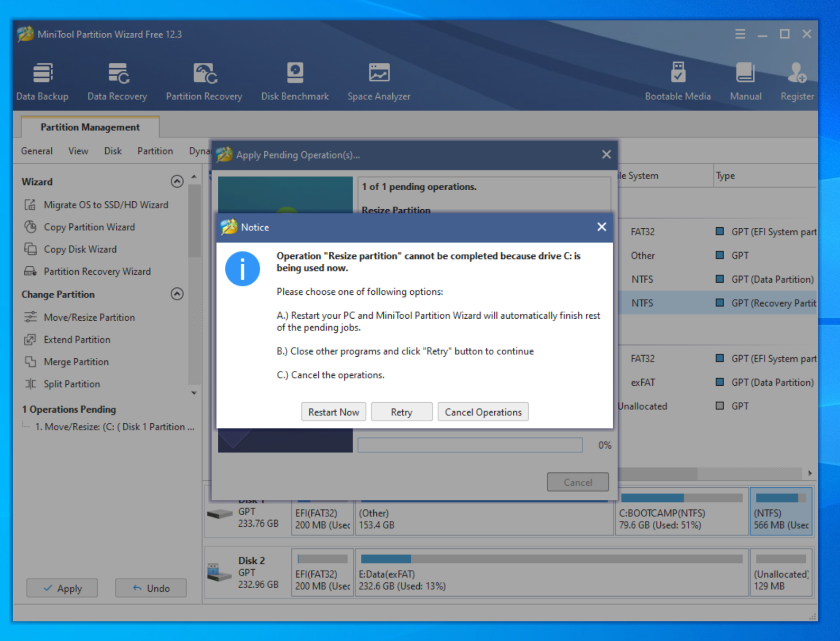The height and width of the screenshot is (641, 840).
Task: Select Move/Resize Partition action
Action: [80, 317]
